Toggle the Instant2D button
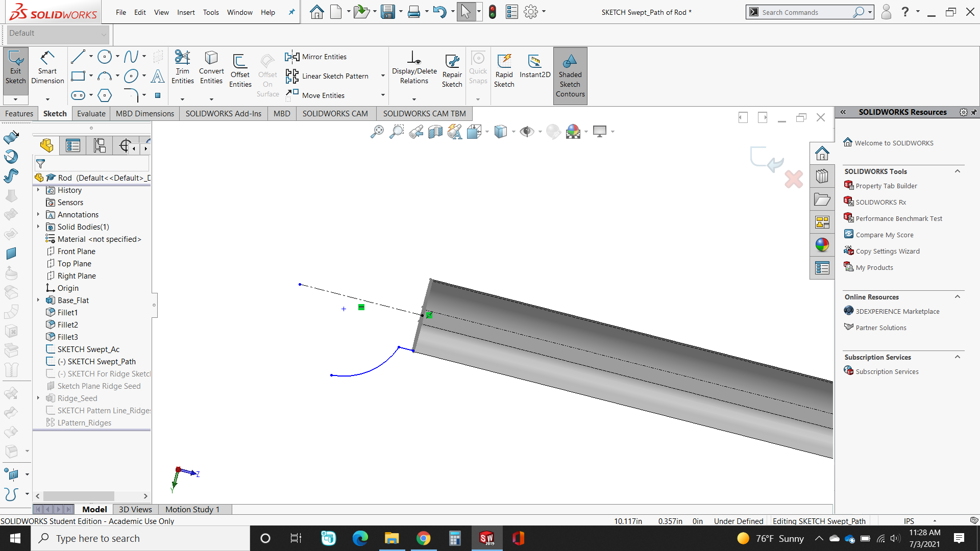 coord(534,66)
